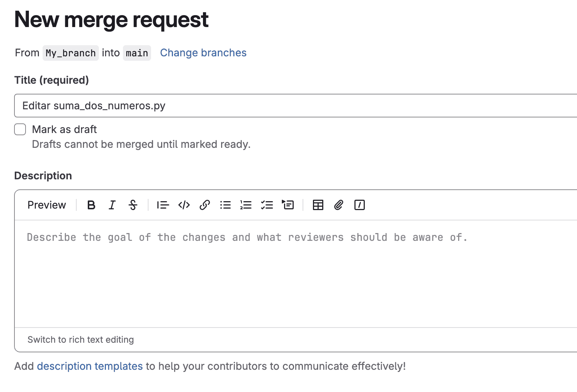This screenshot has height=392, width=577.
Task: Click the slash commands toolbar icon
Action: point(359,205)
